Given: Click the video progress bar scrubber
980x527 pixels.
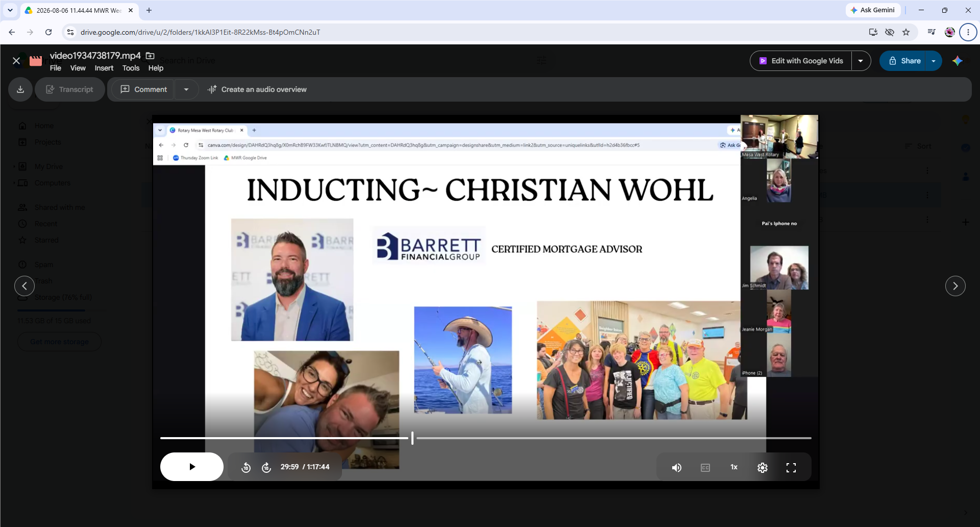Looking at the screenshot, I should pos(412,438).
